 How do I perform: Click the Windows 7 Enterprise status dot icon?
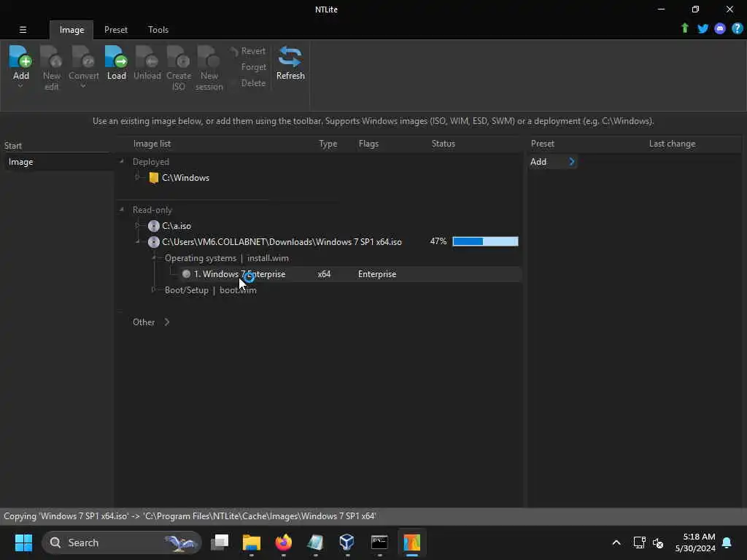pos(186,274)
